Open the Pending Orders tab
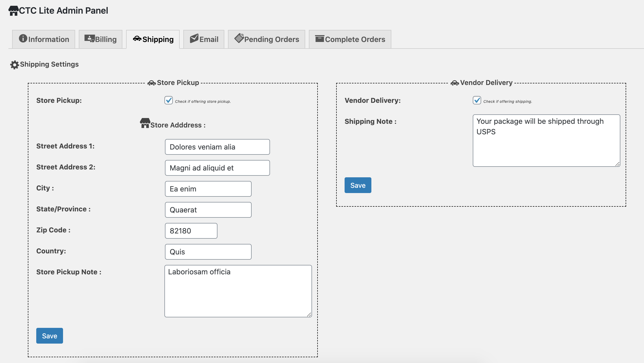Screen dimensions: 644x363 [x=267, y=39]
